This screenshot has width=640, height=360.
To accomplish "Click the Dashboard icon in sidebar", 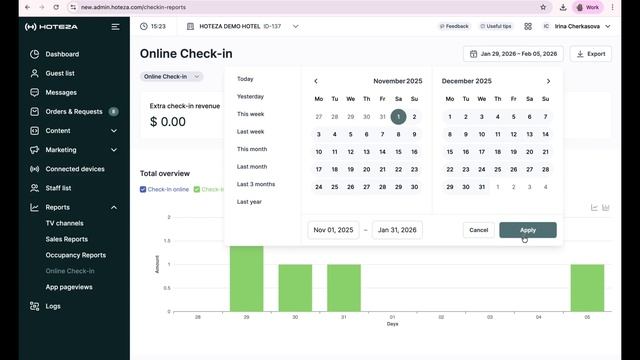I will 35,54.
